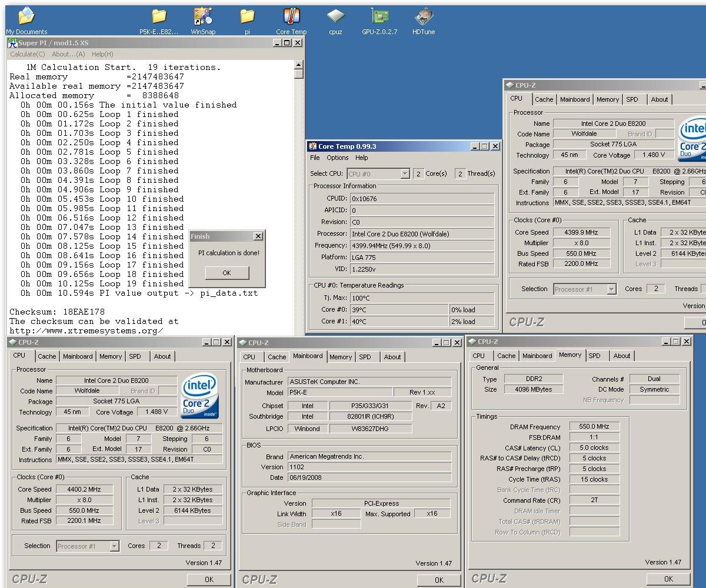Switch to Cache tab in bottom-left CPU-Z
This screenshot has width=706, height=588.
click(x=47, y=356)
